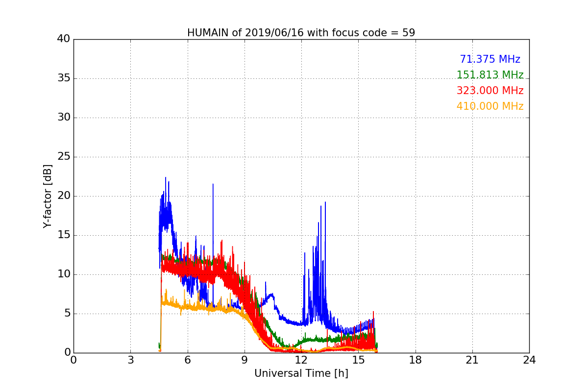This screenshot has width=588, height=392.
Task: Click the x-axis tick label 3
Action: tap(130, 360)
